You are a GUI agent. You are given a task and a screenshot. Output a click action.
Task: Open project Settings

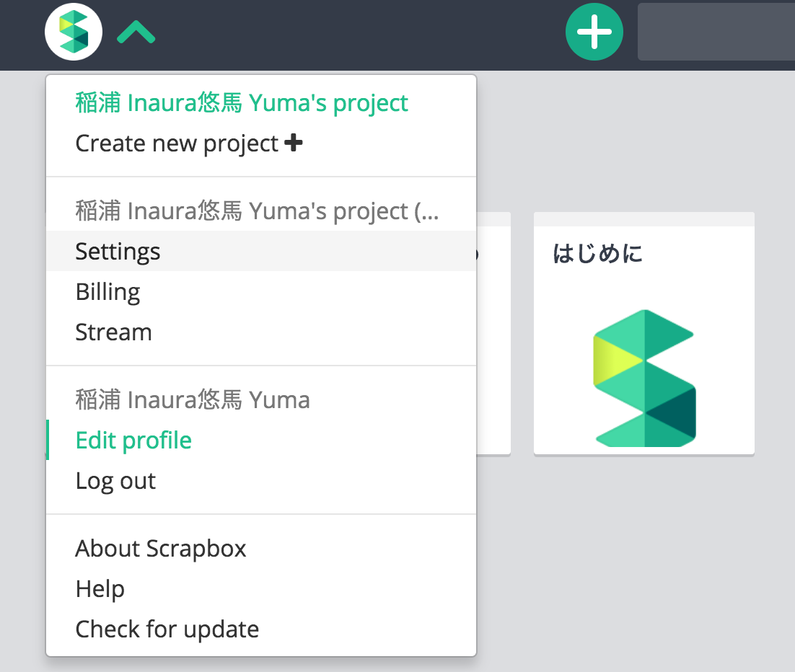coord(261,251)
